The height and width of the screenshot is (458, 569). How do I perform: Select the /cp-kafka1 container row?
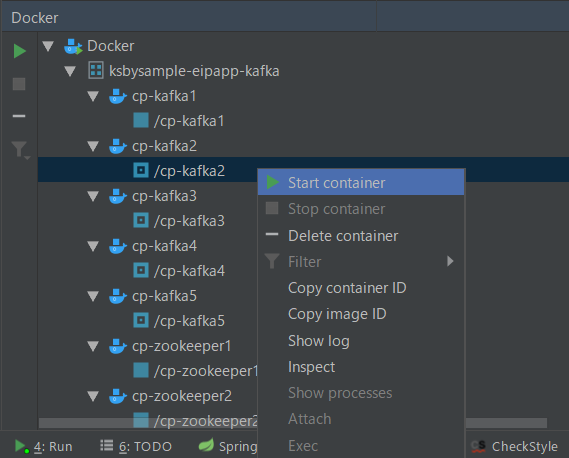(303, 120)
